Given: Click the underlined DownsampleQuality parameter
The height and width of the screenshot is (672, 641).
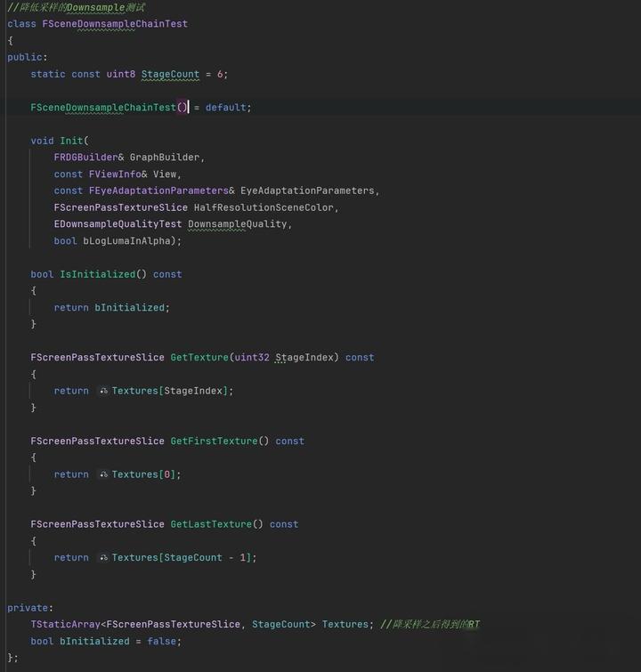Looking at the screenshot, I should 238,224.
